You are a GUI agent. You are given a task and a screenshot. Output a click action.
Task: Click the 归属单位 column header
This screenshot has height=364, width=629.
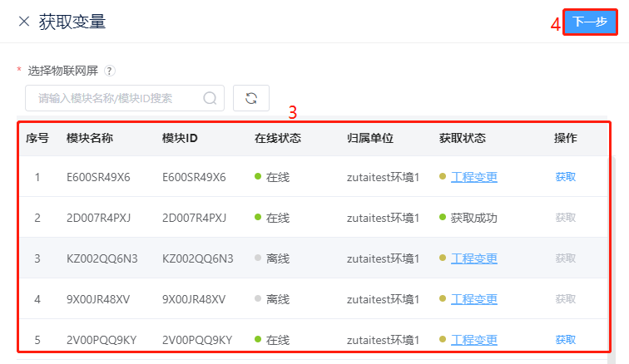click(370, 138)
